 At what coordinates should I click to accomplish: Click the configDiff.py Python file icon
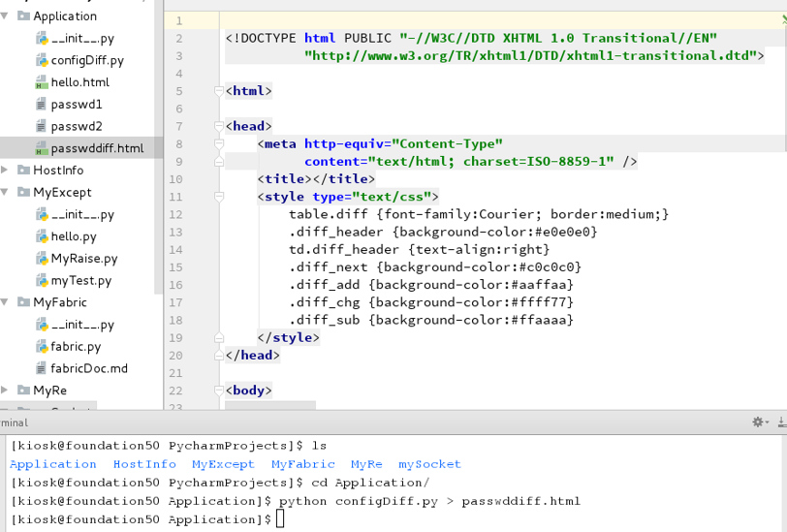click(x=42, y=61)
